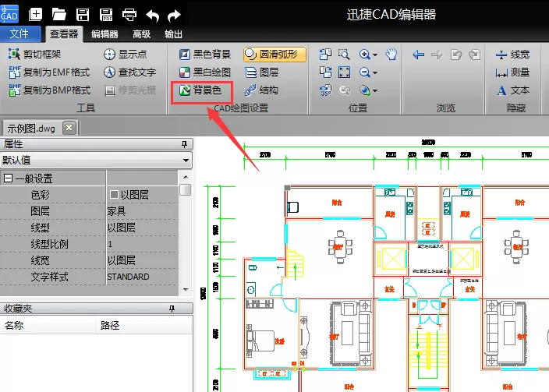Switch to the 输出 tab

(173, 34)
